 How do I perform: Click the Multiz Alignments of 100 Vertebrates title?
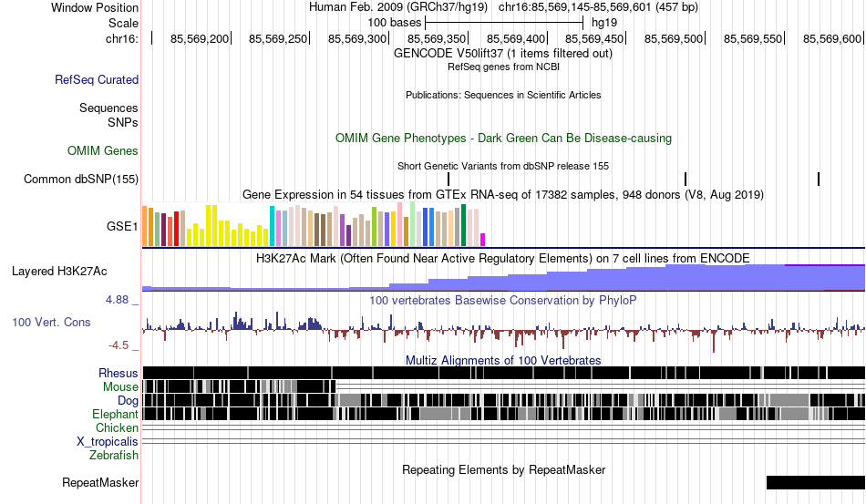click(x=503, y=361)
